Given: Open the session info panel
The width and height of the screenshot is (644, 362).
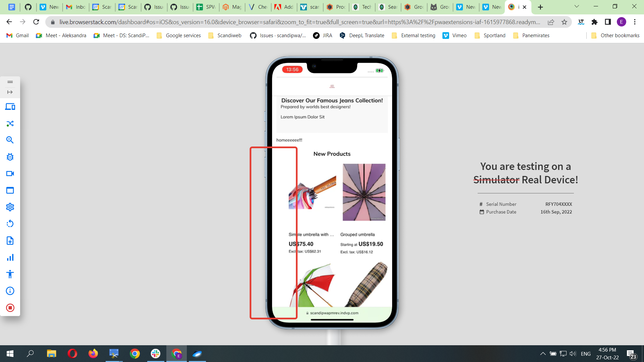Looking at the screenshot, I should pos(10,291).
